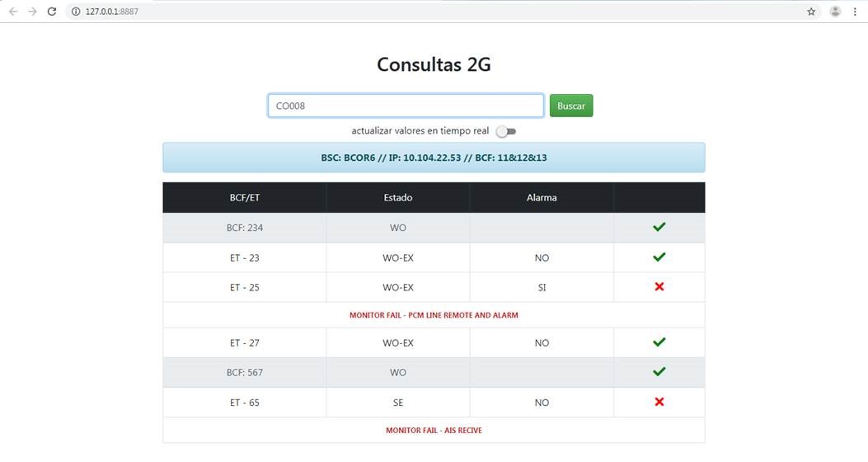Click the NO alarm value in the ET - 65 row
The width and height of the screenshot is (868, 462).
(542, 403)
